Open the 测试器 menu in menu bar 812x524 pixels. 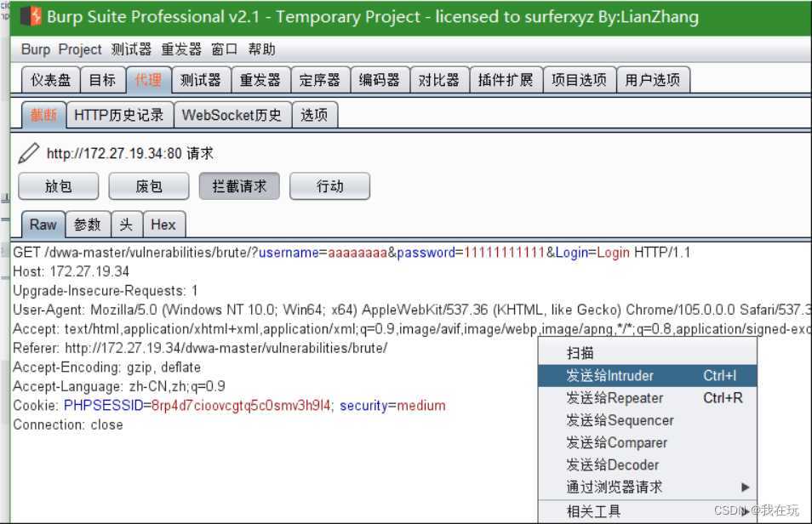[x=131, y=49]
